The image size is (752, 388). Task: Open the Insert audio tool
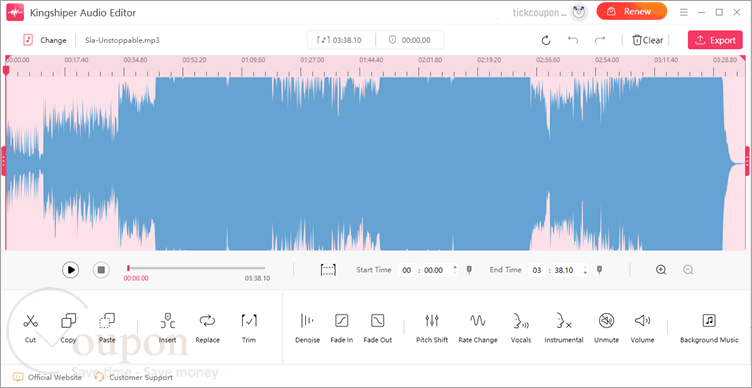[x=167, y=328]
